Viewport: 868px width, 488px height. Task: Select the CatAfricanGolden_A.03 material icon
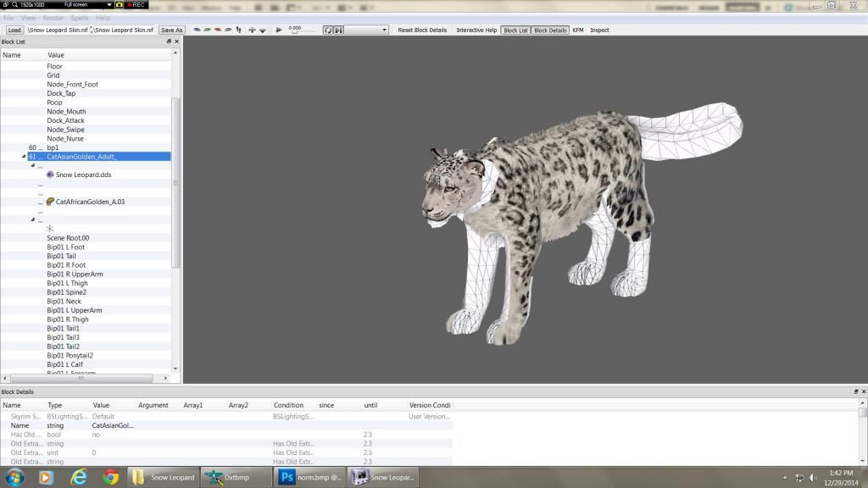[51, 202]
